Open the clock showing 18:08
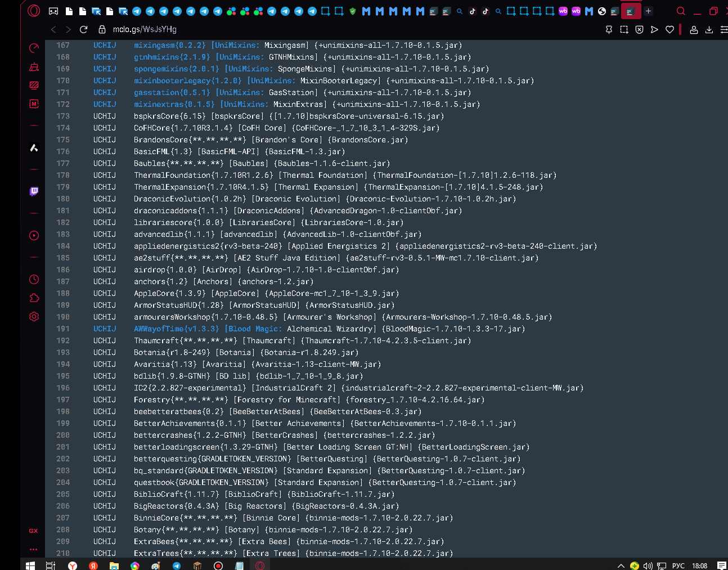728x570 pixels. [700, 565]
